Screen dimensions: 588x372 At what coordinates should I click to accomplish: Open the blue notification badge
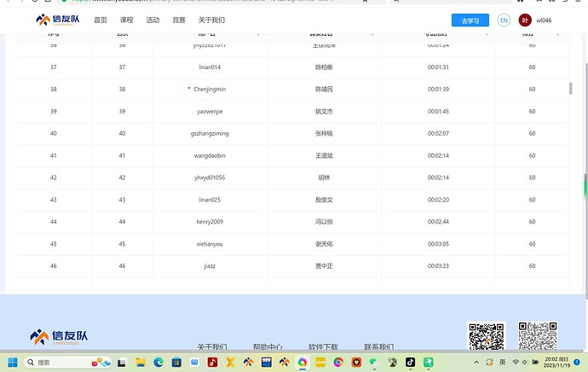(x=577, y=363)
